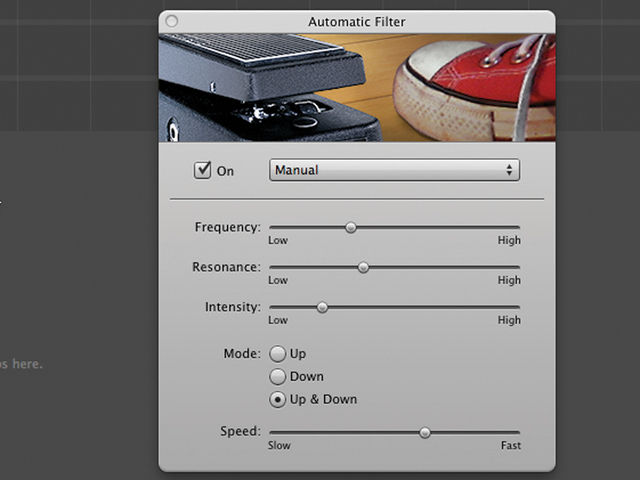Select the Up & Down mode option
This screenshot has width=640, height=480.
click(x=278, y=400)
